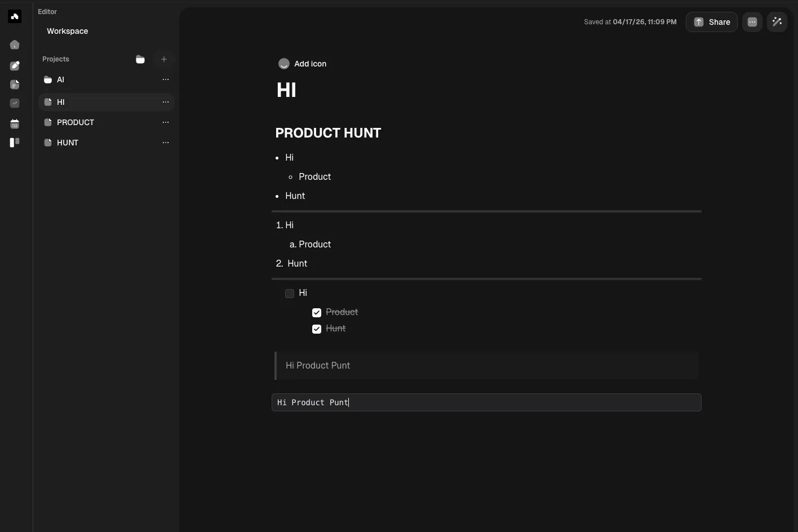Open options menu for AI folder
798x532 pixels.
(166, 79)
